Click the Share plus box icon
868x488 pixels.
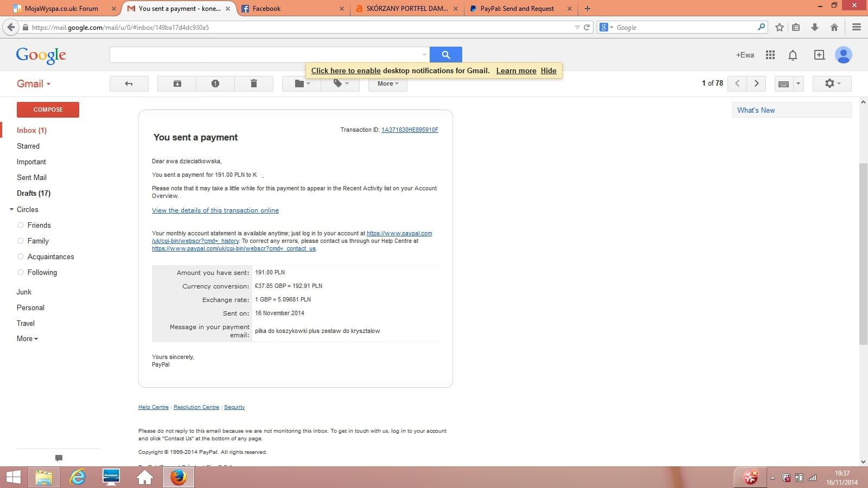[819, 55]
